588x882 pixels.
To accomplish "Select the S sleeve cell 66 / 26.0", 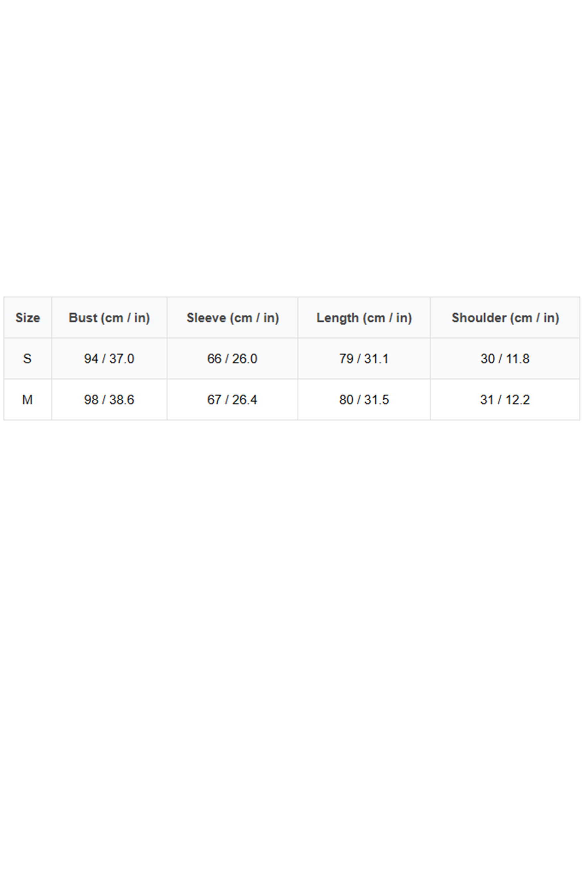I will click(x=233, y=358).
